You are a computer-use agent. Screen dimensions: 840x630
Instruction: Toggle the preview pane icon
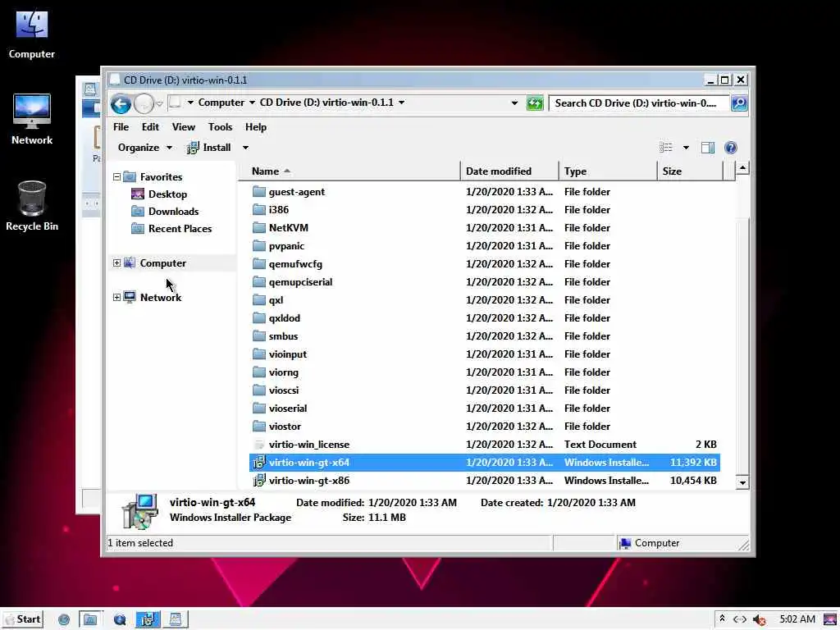[x=708, y=148]
